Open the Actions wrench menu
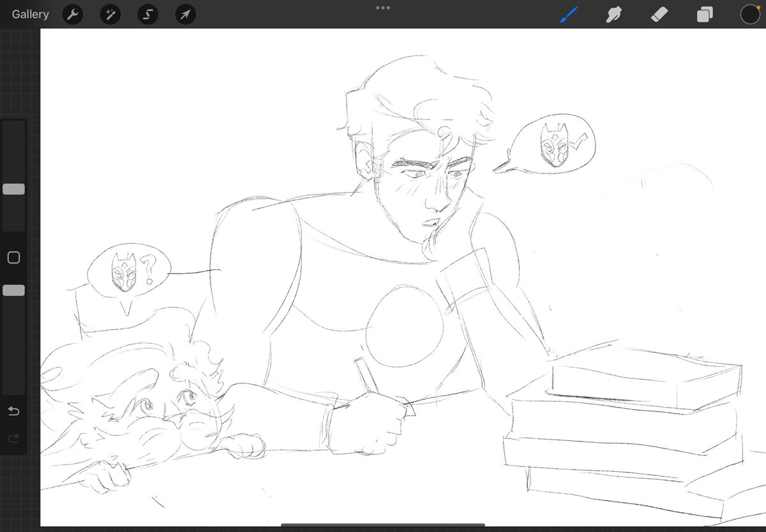The image size is (766, 532). (x=73, y=14)
